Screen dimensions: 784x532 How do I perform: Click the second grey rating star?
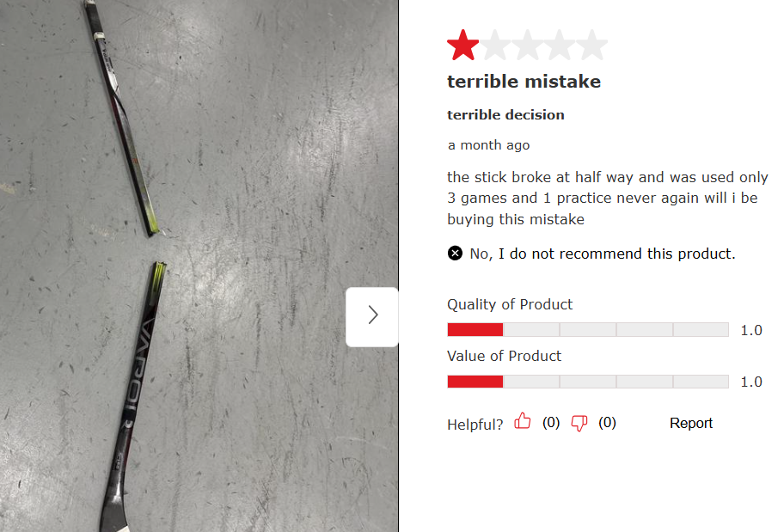coord(495,45)
